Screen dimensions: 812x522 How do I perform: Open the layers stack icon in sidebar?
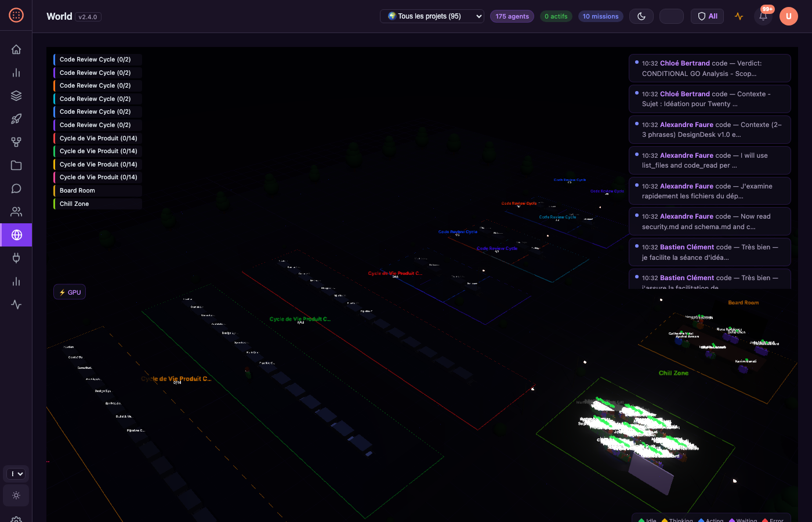tap(16, 96)
